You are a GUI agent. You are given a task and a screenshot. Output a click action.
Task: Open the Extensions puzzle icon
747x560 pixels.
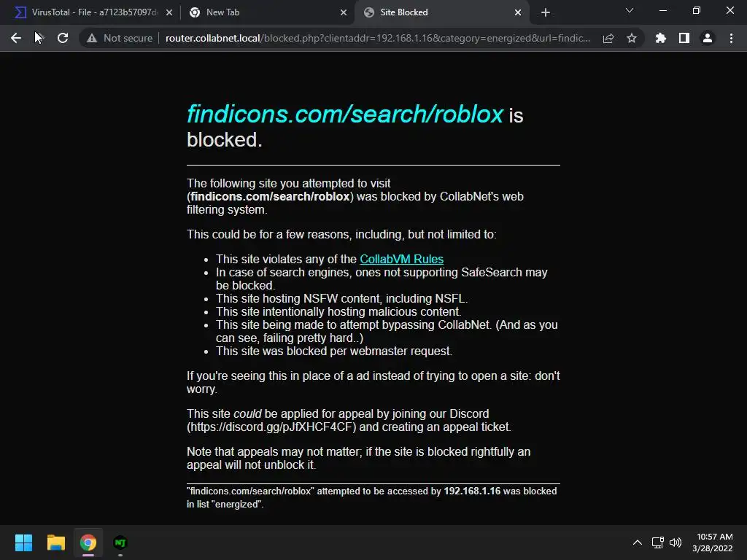click(x=660, y=38)
